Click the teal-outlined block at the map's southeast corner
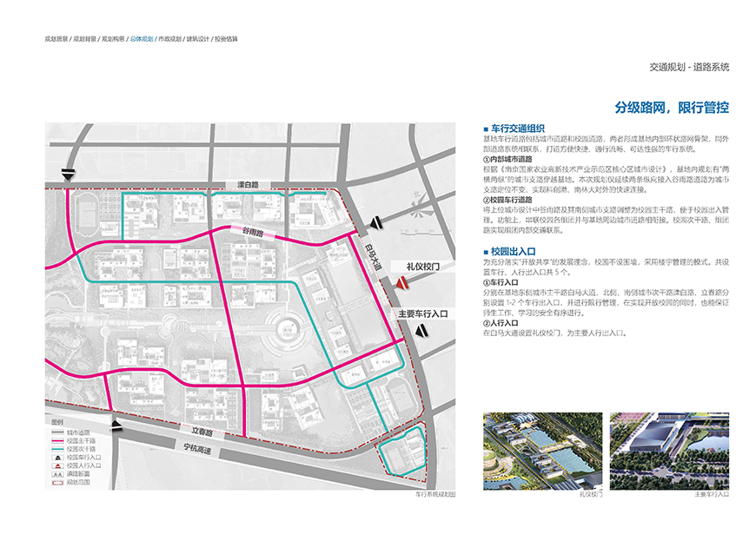This screenshot has height=534, width=756. [402, 452]
